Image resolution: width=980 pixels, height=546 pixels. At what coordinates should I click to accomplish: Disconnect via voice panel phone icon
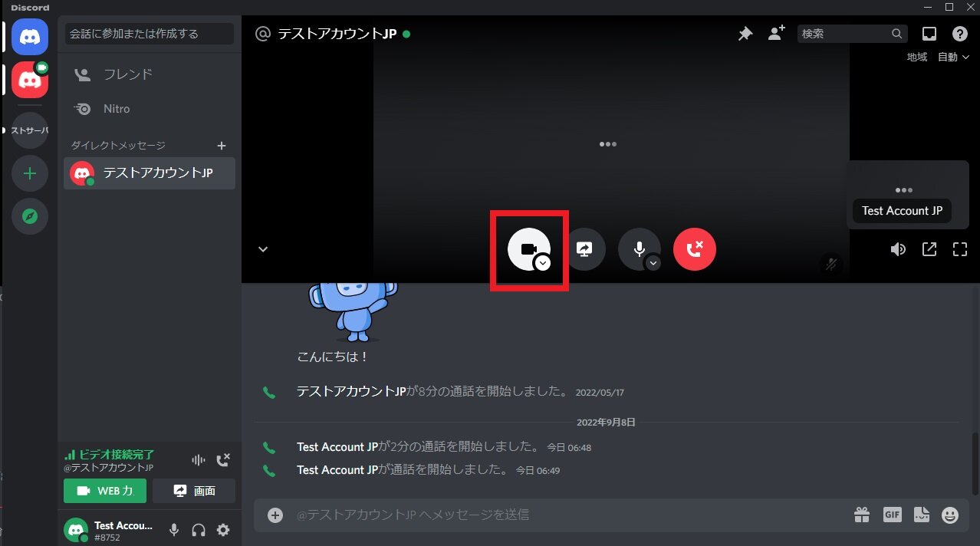[223, 460]
